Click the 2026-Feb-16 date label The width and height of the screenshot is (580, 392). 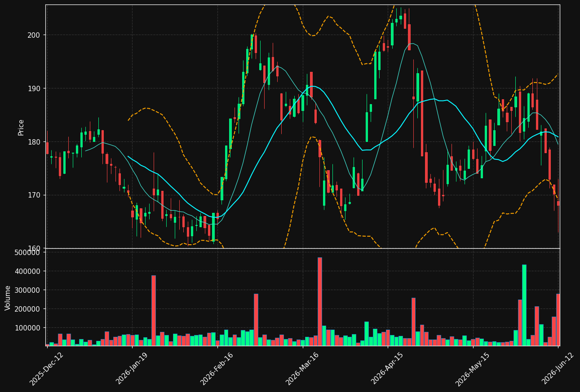(217, 369)
